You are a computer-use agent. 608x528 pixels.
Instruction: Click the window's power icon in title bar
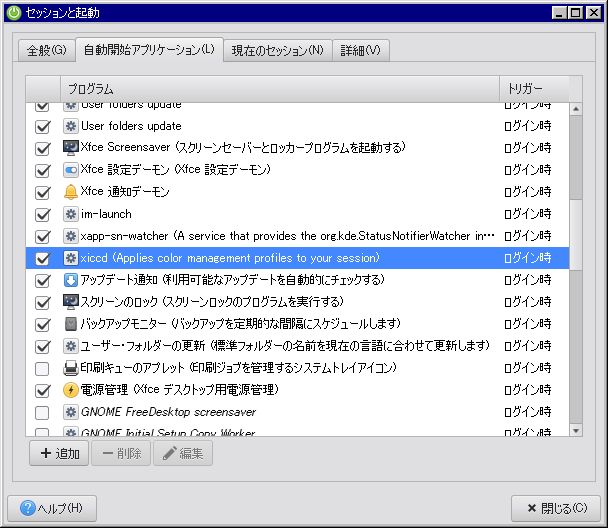(14, 13)
